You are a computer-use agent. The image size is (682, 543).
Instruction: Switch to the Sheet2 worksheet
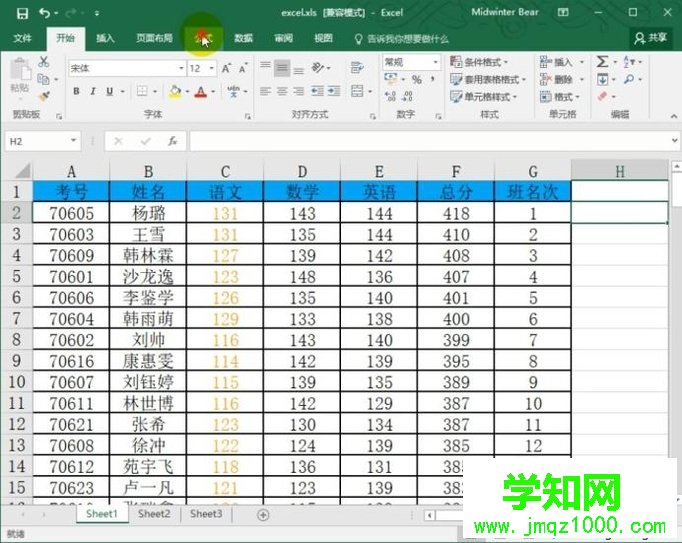pos(154,514)
